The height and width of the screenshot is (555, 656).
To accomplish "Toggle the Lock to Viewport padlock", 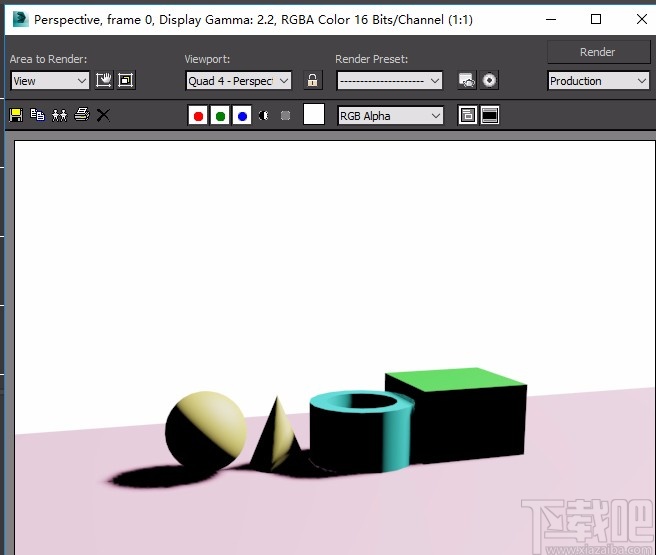I will tap(313, 80).
